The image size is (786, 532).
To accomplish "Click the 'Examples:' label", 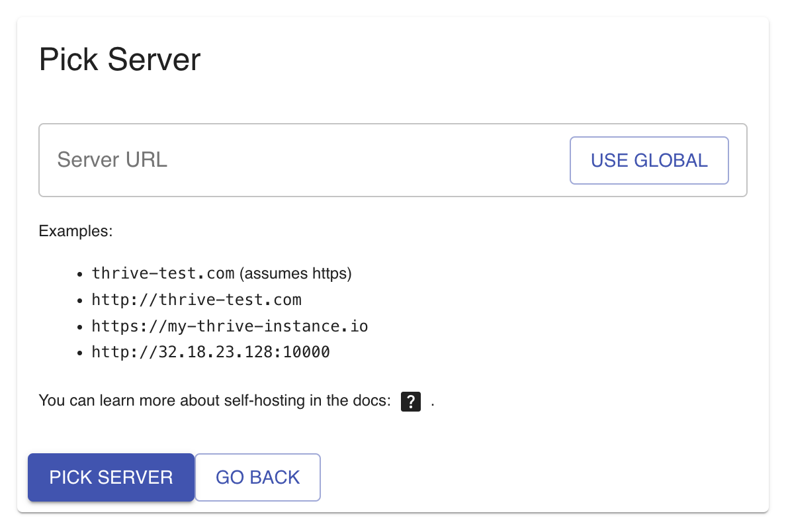I will 75,231.
